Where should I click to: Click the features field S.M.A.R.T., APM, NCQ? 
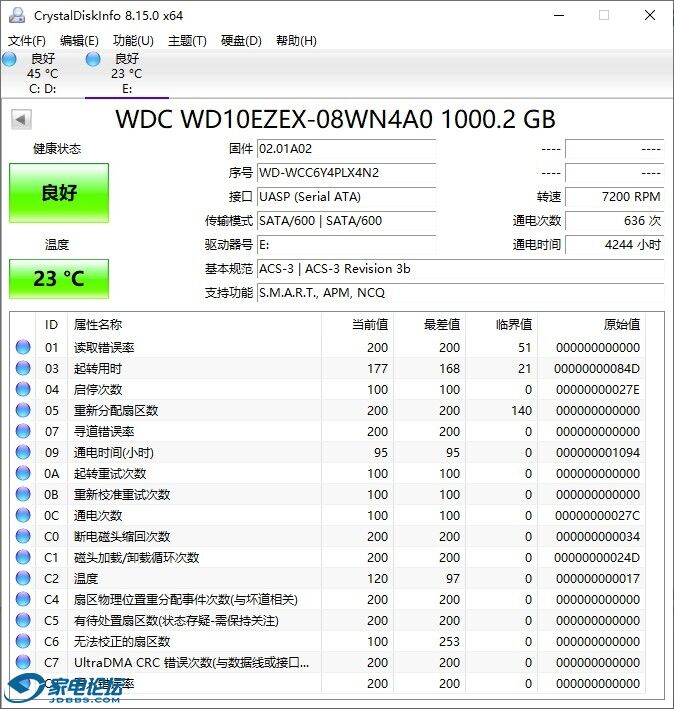pos(460,293)
